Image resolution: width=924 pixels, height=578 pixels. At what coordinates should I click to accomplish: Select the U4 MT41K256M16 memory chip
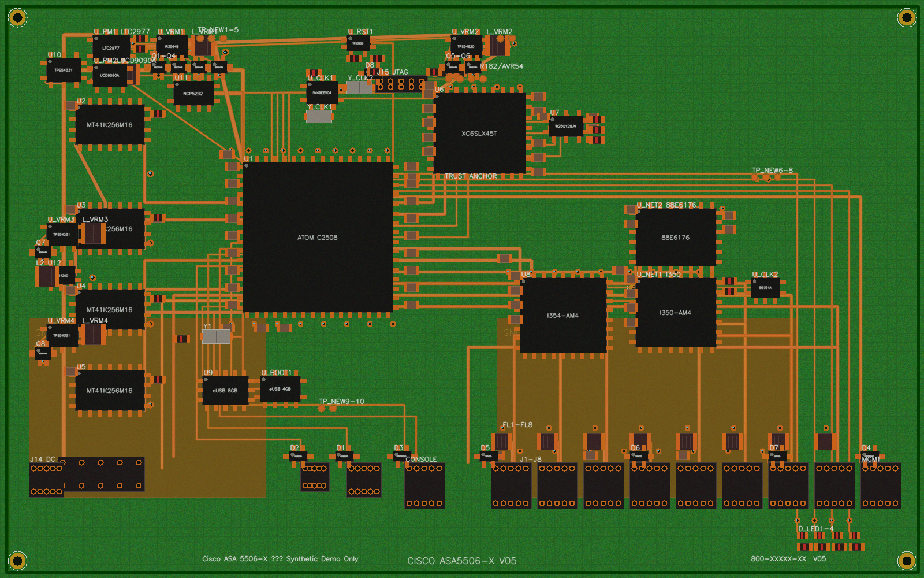(x=110, y=309)
